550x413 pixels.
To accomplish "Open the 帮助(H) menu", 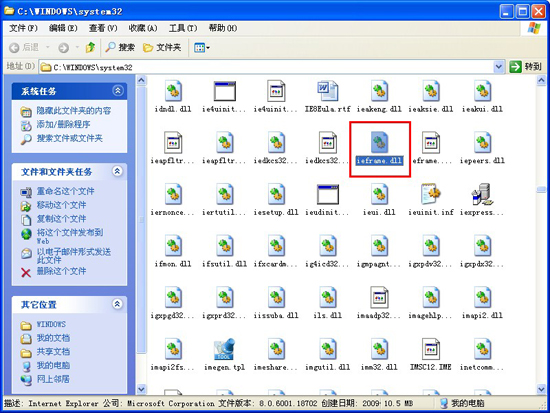I will (223, 28).
